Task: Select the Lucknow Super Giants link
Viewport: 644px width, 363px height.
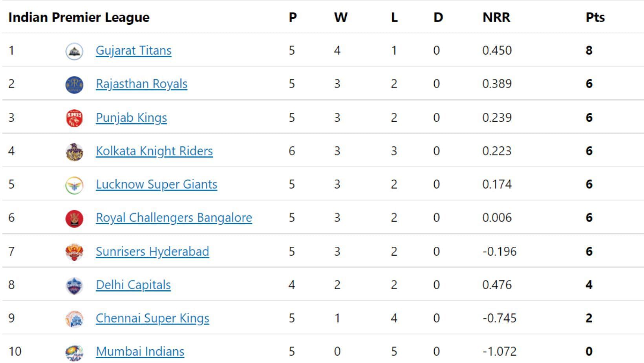Action: click(x=156, y=185)
